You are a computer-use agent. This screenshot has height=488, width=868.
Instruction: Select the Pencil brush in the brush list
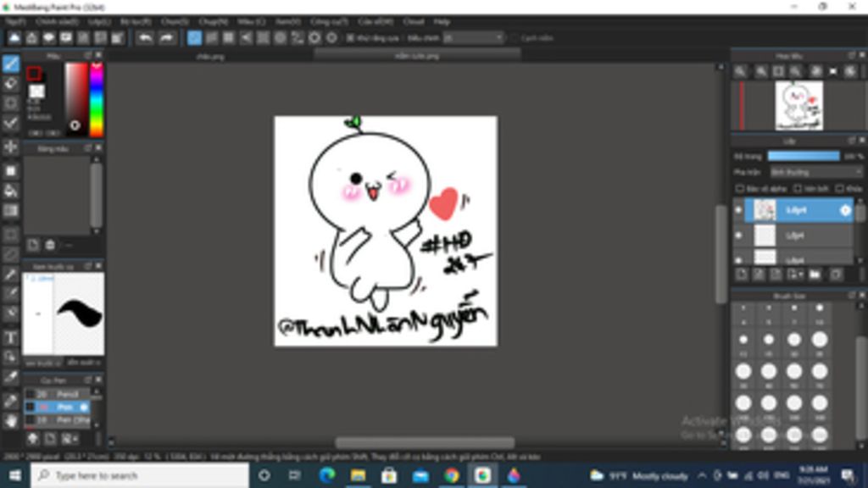(57, 395)
